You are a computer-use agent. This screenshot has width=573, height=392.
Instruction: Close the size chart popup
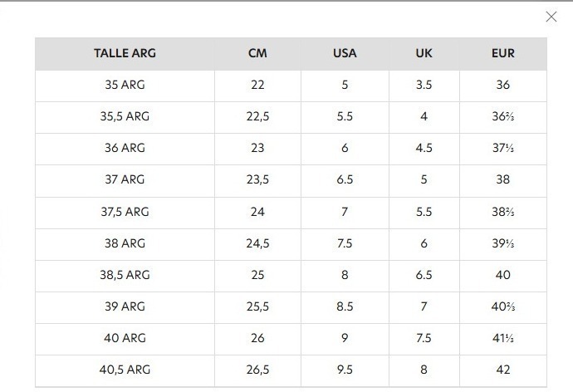pos(551,17)
